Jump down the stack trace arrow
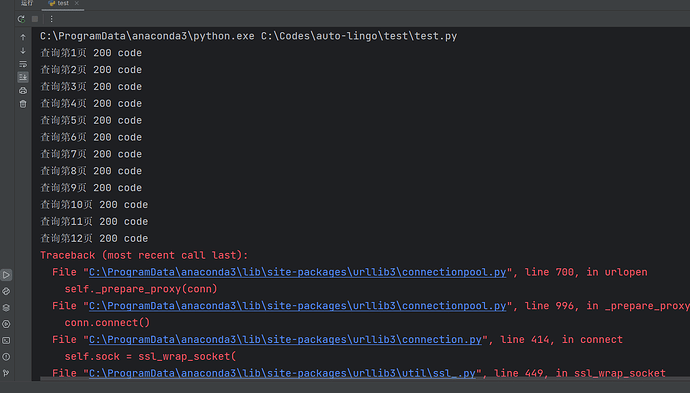Screen dimensions: 690x393 pyautogui.click(x=23, y=51)
